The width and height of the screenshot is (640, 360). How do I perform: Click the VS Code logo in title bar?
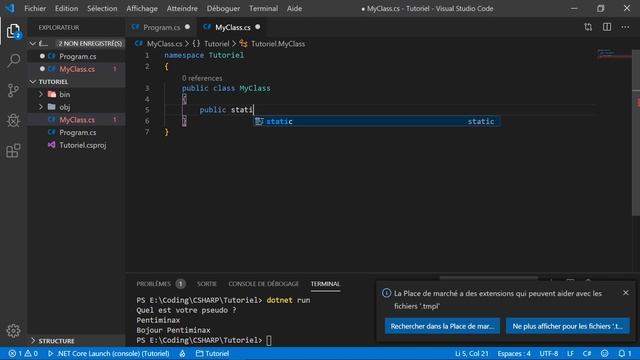point(10,8)
